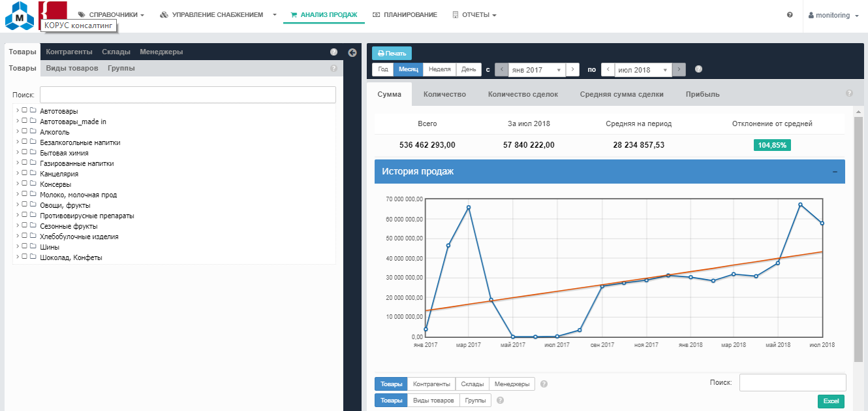Viewport: 868px width, 411px height.
Task: Expand the Автотовары tree node
Action: point(18,110)
